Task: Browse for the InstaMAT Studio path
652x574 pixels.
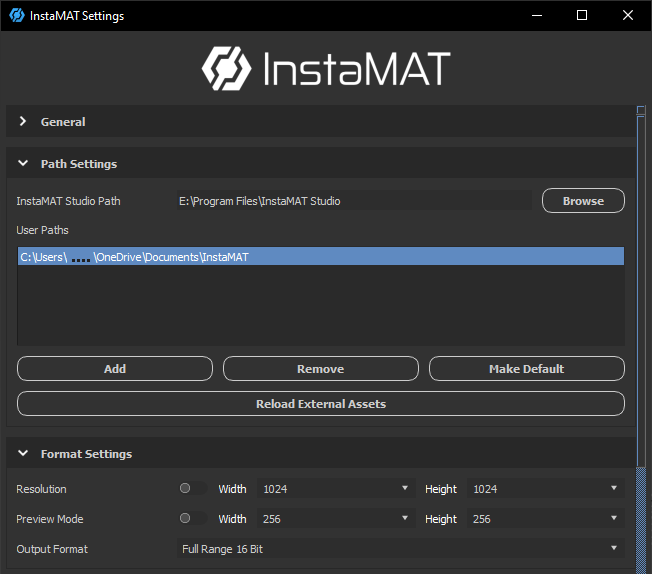Action: pos(583,201)
